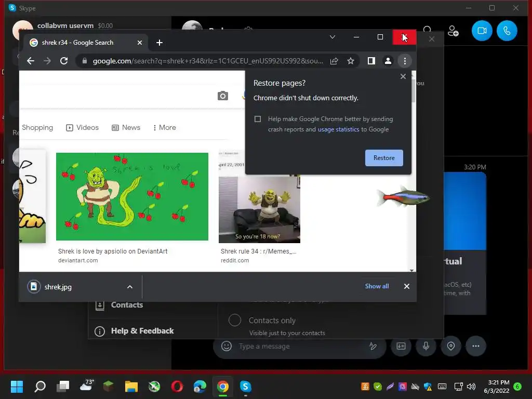Open the touch keyboard tray icon

[x=442, y=387]
